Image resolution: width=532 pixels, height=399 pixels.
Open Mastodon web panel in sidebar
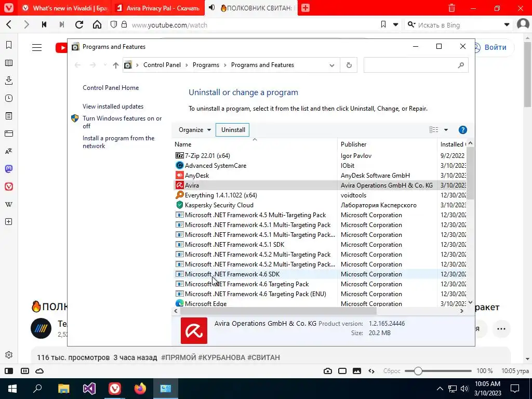tap(9, 169)
